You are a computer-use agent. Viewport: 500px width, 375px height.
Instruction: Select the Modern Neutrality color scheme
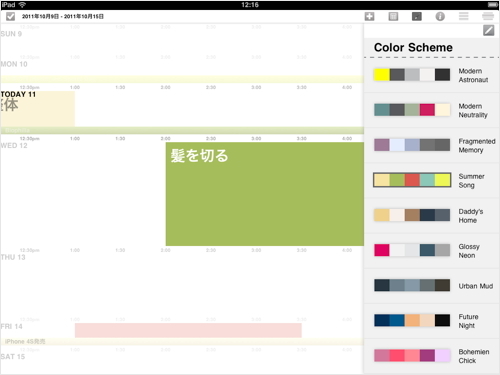pos(431,110)
